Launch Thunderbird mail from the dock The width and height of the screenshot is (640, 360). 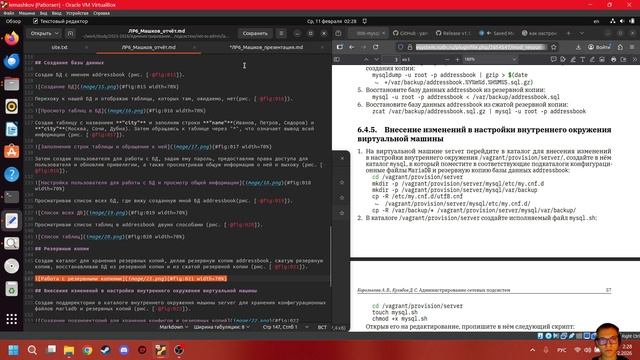11,61
